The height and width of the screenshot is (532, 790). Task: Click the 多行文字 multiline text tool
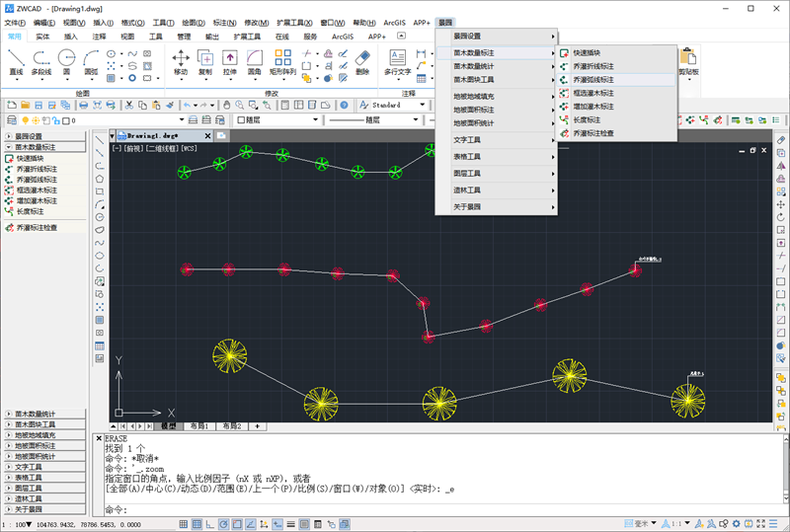[x=398, y=60]
